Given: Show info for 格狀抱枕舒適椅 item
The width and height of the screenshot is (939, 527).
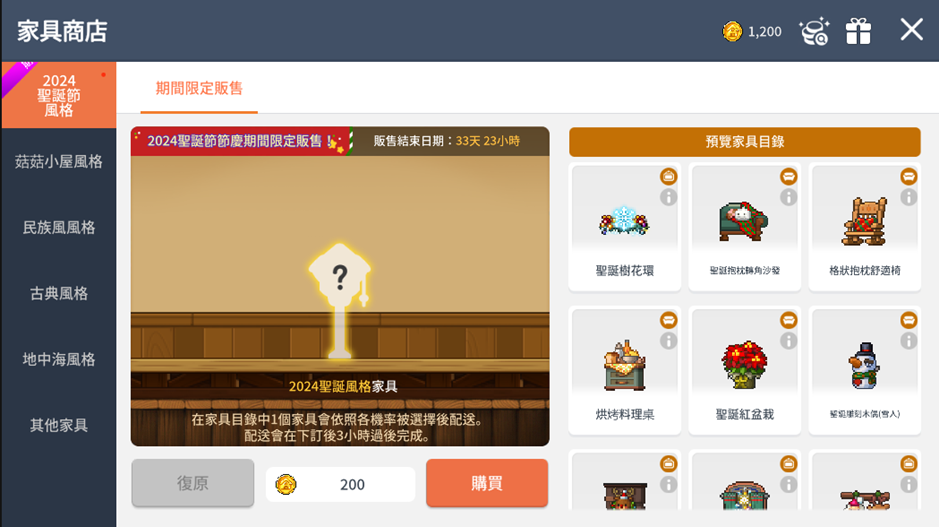Looking at the screenshot, I should (x=908, y=197).
